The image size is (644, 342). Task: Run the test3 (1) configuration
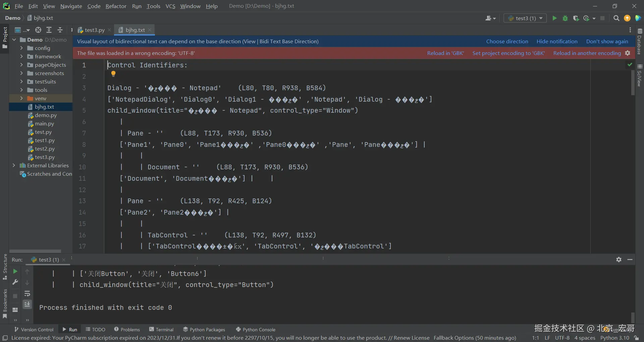tap(554, 18)
